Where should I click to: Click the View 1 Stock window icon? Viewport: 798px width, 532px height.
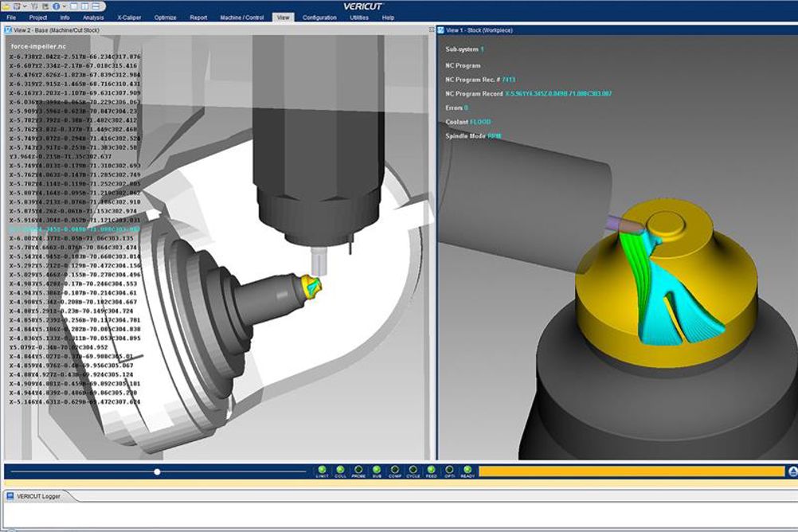440,30
